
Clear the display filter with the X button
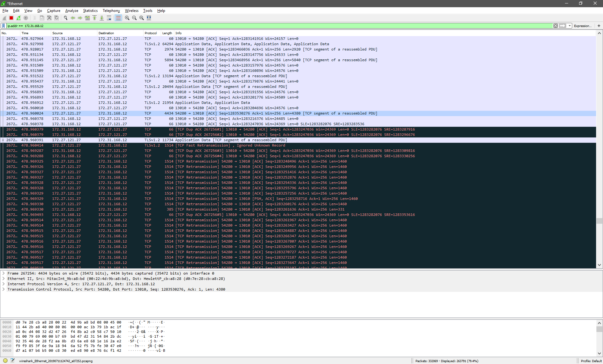tap(556, 26)
